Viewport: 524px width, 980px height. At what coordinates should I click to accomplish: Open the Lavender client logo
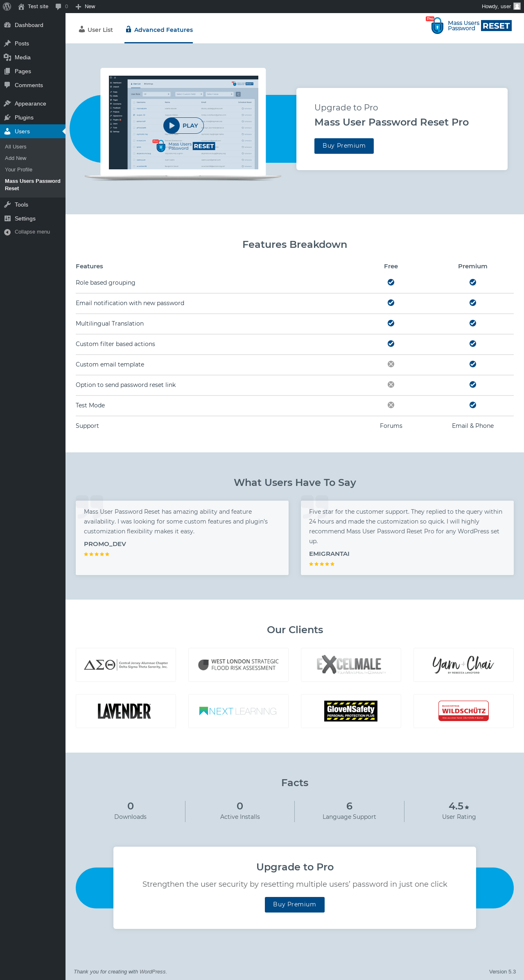tap(126, 711)
